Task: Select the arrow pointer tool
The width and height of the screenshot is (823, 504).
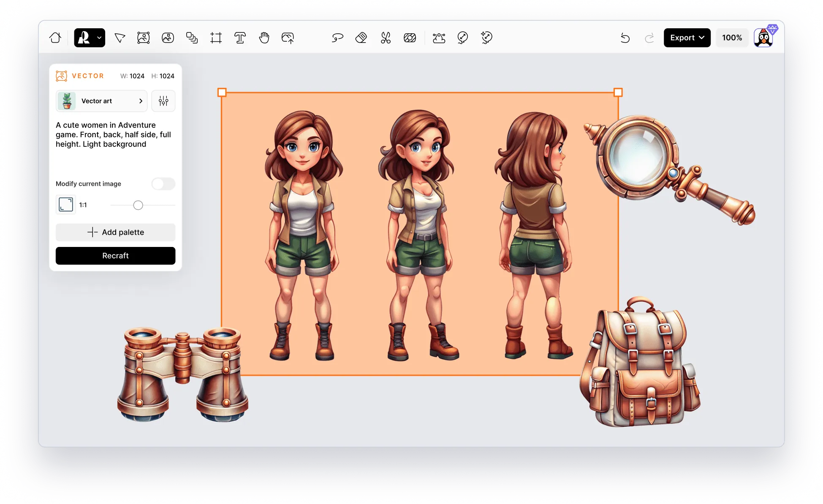Action: click(120, 38)
